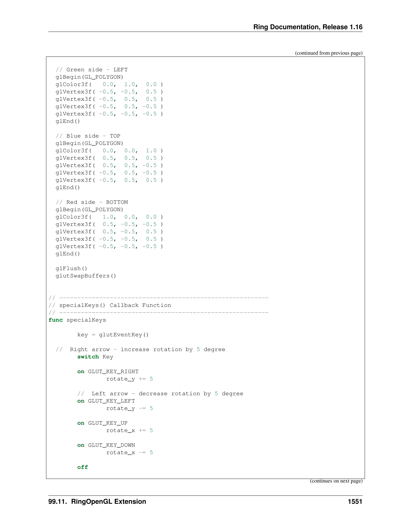Click the 'specialKeys() Callback Function' comment
The width and height of the screenshot is (411, 532).
pos(115,305)
